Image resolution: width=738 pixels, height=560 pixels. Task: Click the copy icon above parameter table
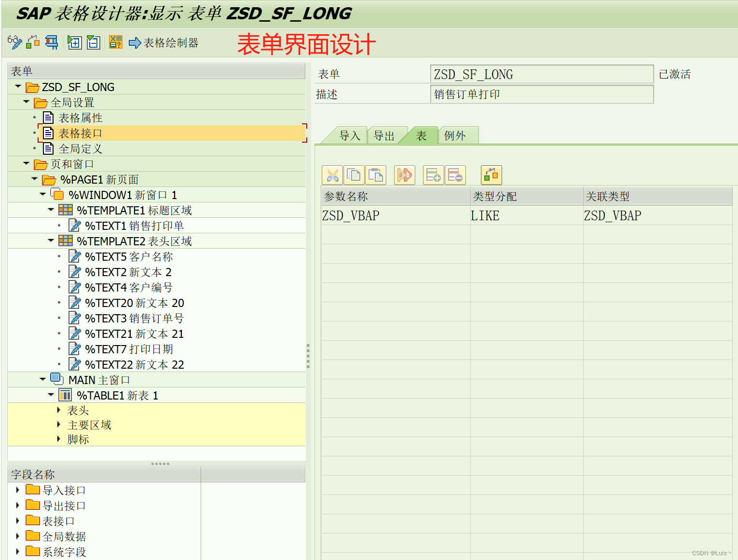click(x=354, y=175)
